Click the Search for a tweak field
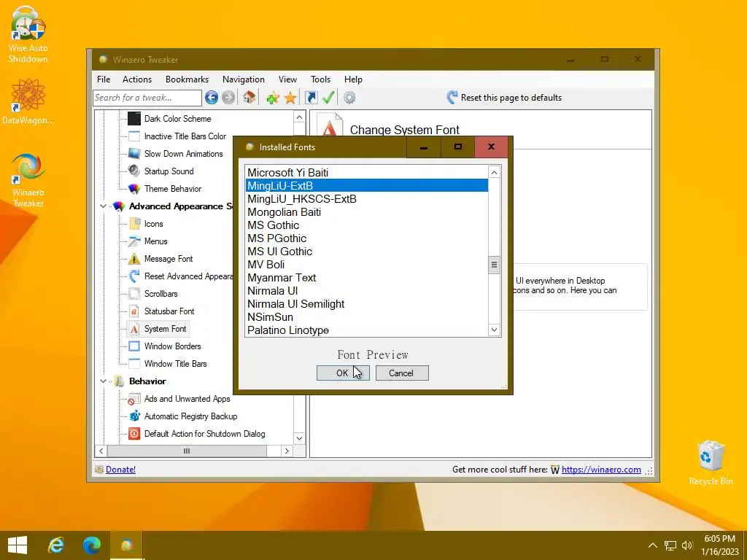Screen dimensions: 747x560 pyautogui.click(x=147, y=98)
